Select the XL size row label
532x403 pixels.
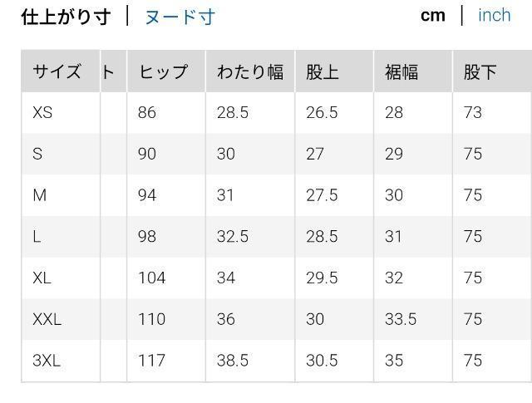pos(42,278)
